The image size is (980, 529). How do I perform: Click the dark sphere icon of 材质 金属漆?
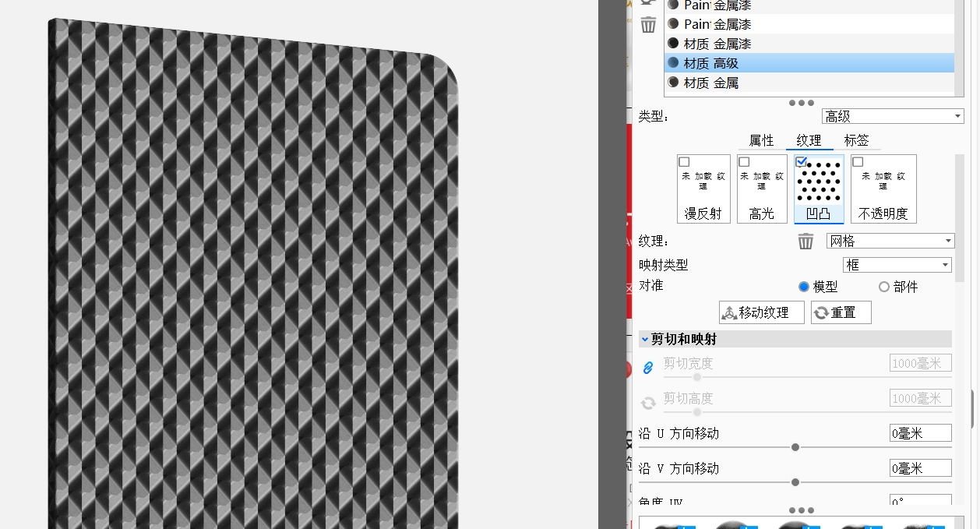pyautogui.click(x=674, y=44)
